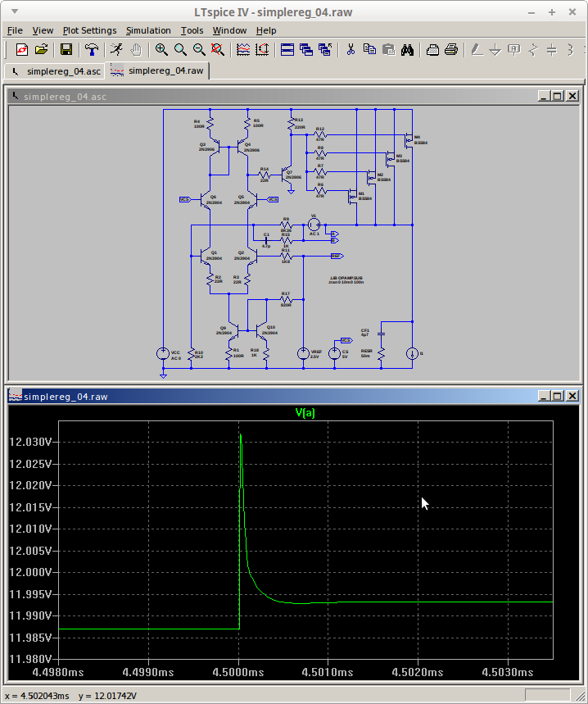Click the REF net label flag
This screenshot has width=588, height=704.
pyautogui.click(x=337, y=256)
